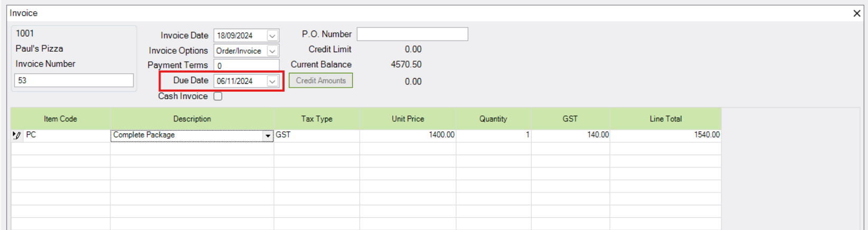The height and width of the screenshot is (230, 868).
Task: Tick the Cash Invoice checkbox
Action: pos(218,97)
